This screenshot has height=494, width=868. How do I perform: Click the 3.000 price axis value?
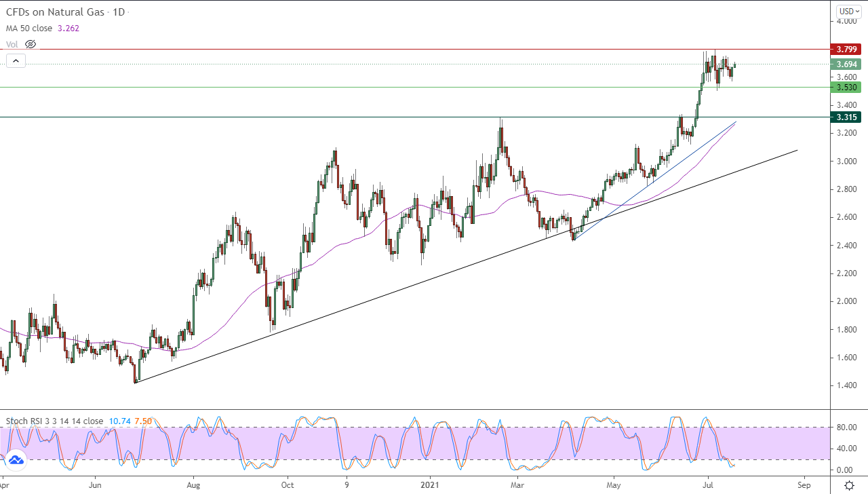[846, 161]
